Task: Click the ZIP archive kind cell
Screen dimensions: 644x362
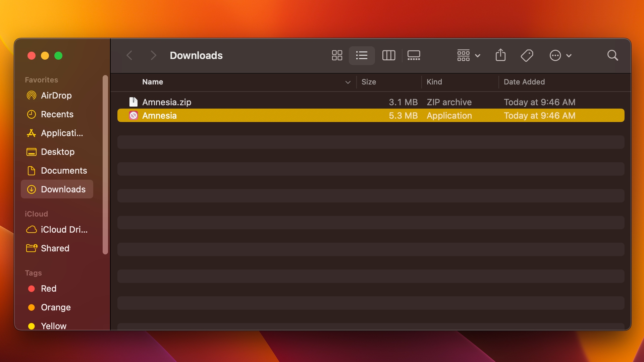Action: pyautogui.click(x=449, y=102)
